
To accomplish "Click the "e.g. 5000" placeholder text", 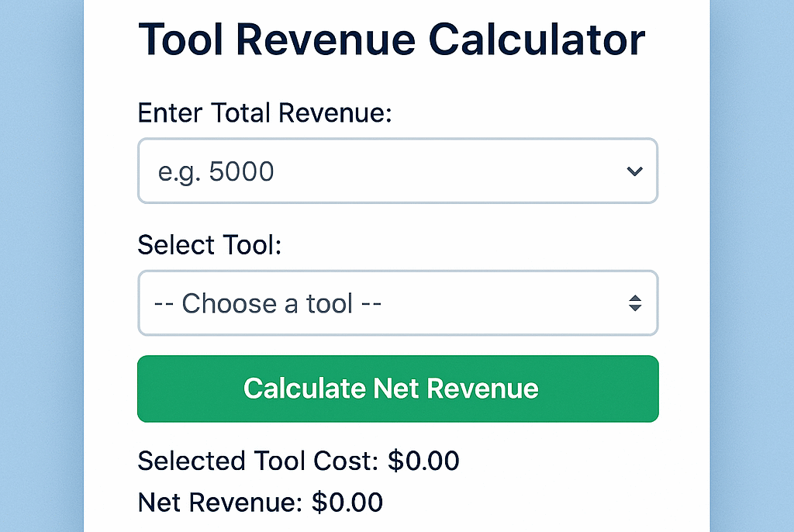I will point(216,171).
